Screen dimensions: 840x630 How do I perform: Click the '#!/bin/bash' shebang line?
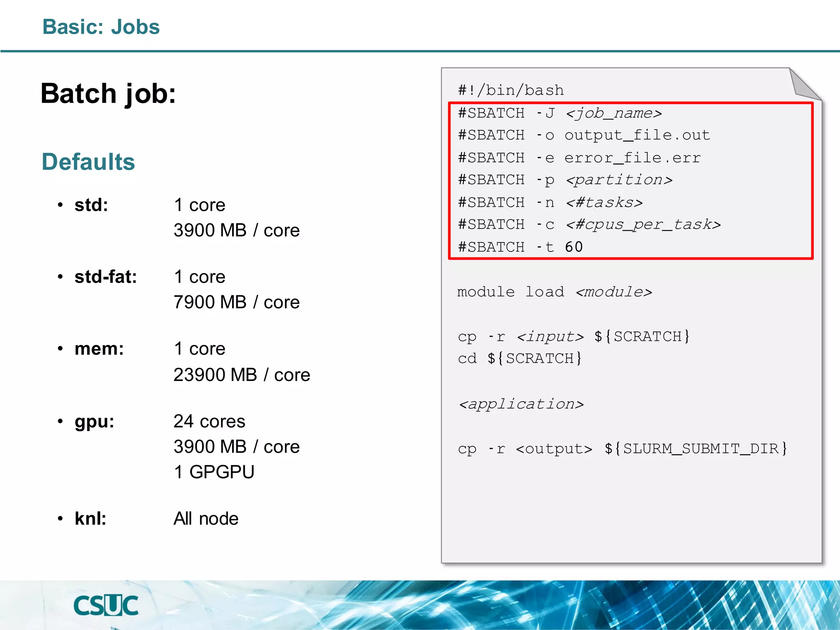tap(511, 90)
